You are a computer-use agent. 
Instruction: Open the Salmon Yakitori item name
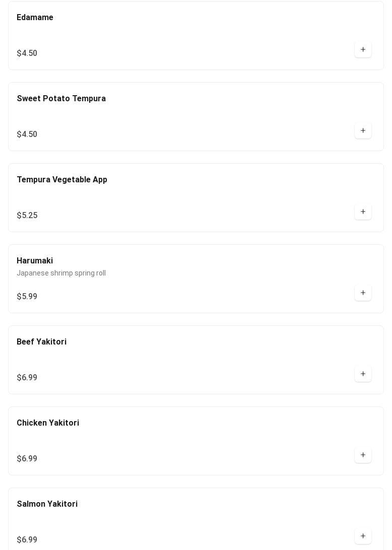pos(47,504)
